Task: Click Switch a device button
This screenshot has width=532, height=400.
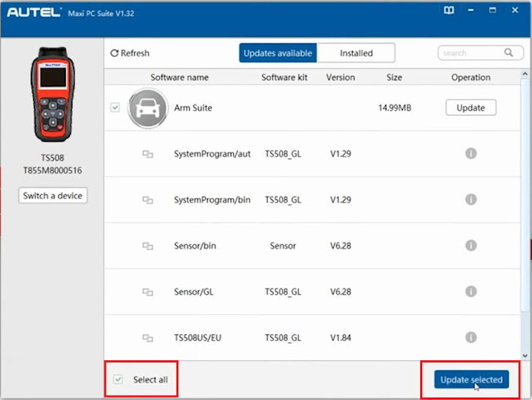Action: pos(53,196)
